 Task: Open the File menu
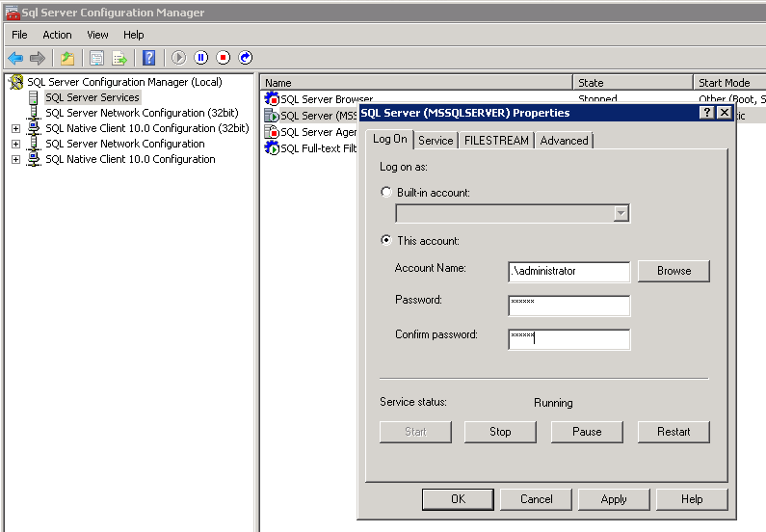coord(19,35)
